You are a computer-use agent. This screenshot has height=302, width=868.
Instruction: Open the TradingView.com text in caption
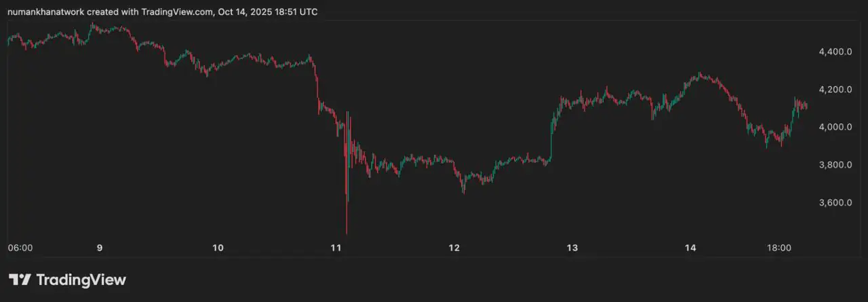click(177, 12)
